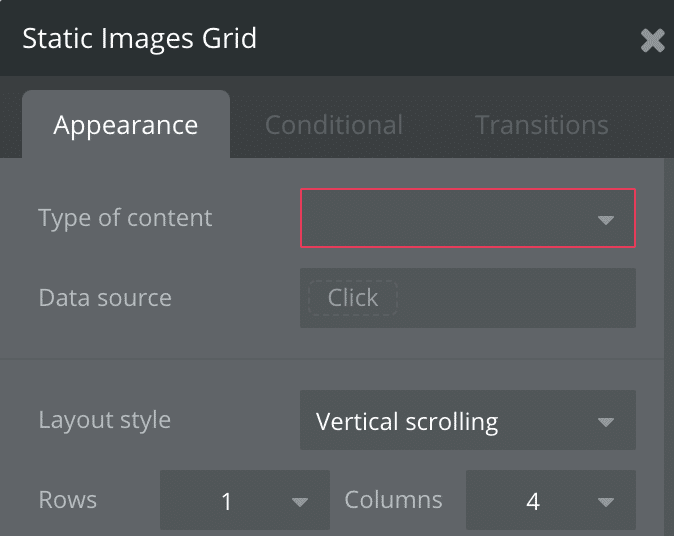Click the Columns dropdown arrow
674x536 pixels.
[605, 502]
